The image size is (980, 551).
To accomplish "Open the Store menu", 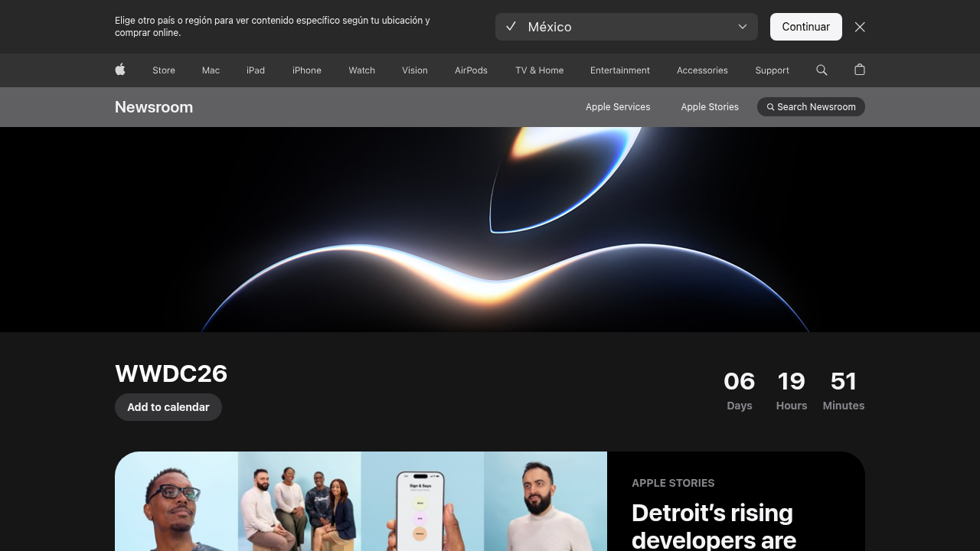I will [x=164, y=70].
